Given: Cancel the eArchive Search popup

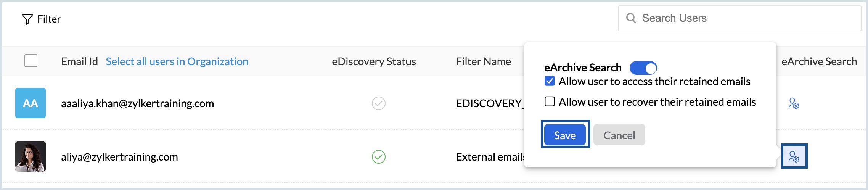Looking at the screenshot, I should (619, 135).
